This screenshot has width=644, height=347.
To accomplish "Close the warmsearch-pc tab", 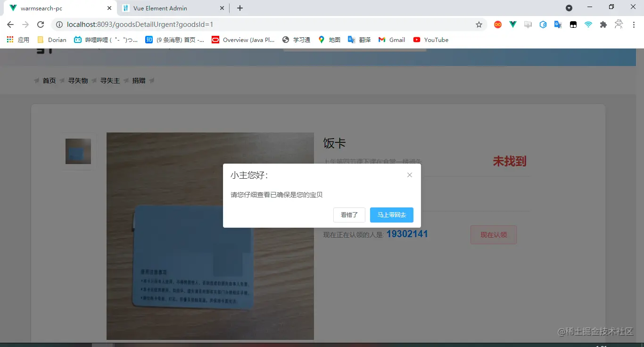I will tap(109, 8).
